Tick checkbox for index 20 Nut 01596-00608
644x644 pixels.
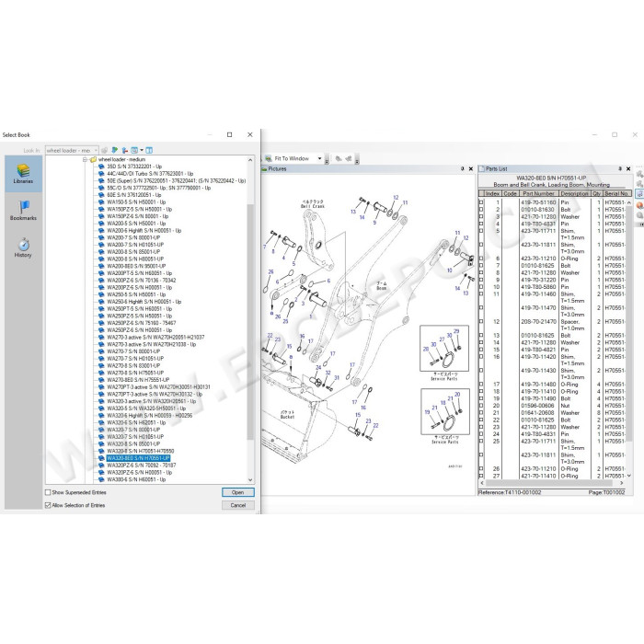click(481, 406)
